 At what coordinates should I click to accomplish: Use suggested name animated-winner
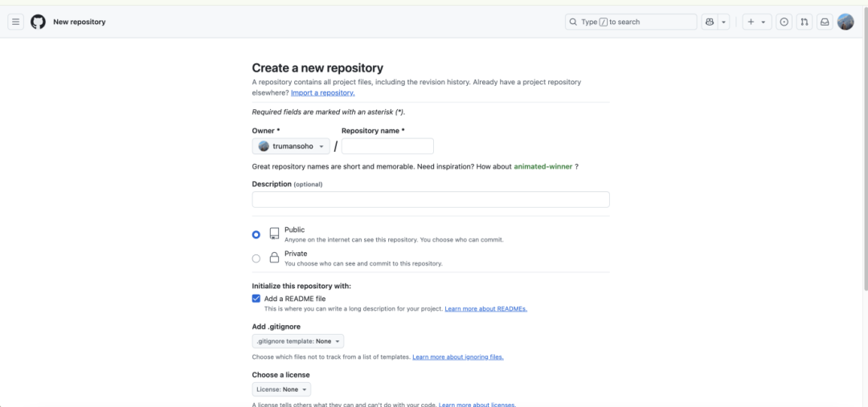[x=542, y=167]
